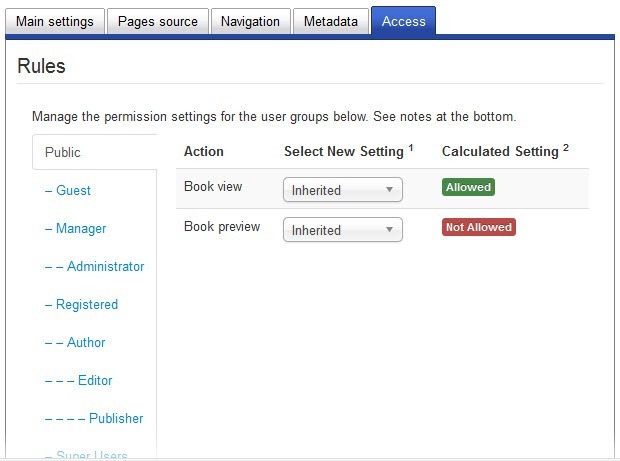Screen dimensions: 620x461
Task: Open the Book view setting dropdown
Action: coord(343,190)
